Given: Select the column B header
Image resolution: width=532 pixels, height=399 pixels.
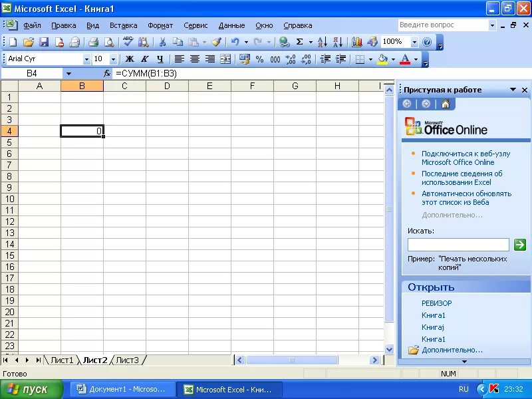Looking at the screenshot, I should point(82,86).
